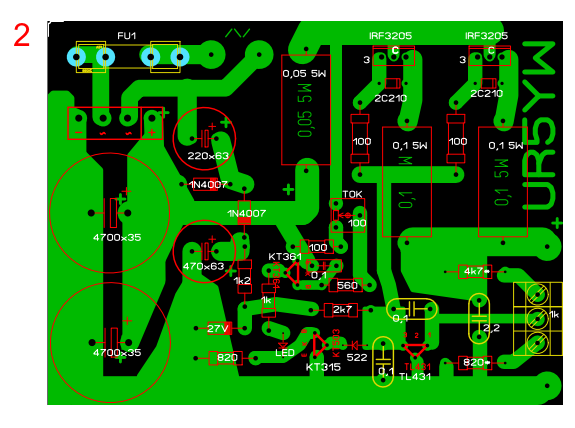This screenshot has width=575, height=428.
Task: Select the 220x63 capacitor label
Action: point(208,156)
